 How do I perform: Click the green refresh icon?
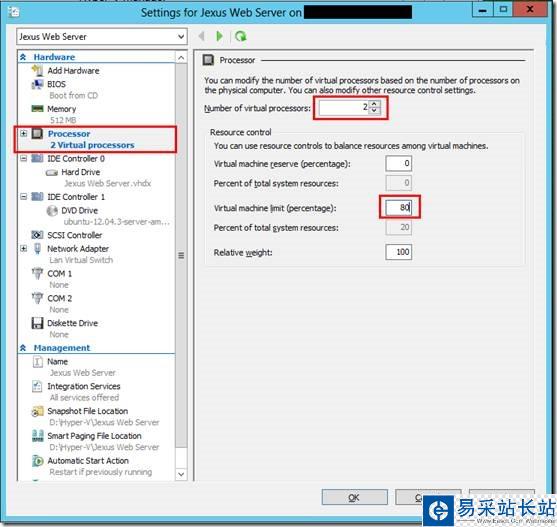[240, 36]
